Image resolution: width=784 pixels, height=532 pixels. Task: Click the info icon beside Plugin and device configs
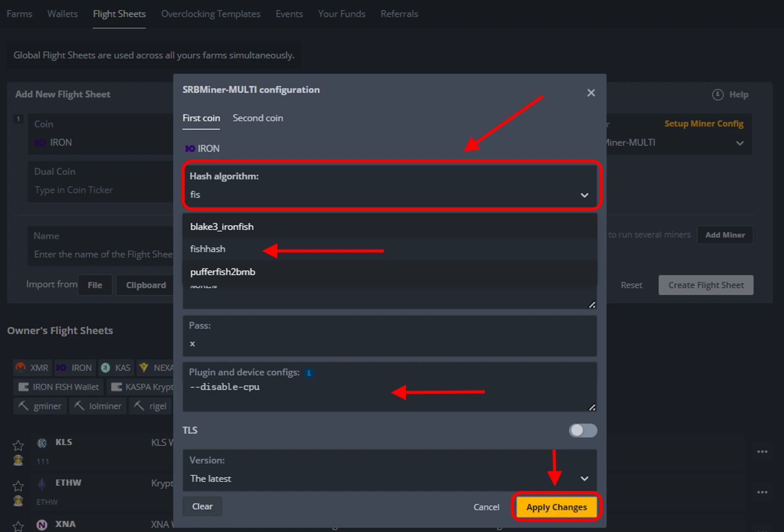point(309,372)
